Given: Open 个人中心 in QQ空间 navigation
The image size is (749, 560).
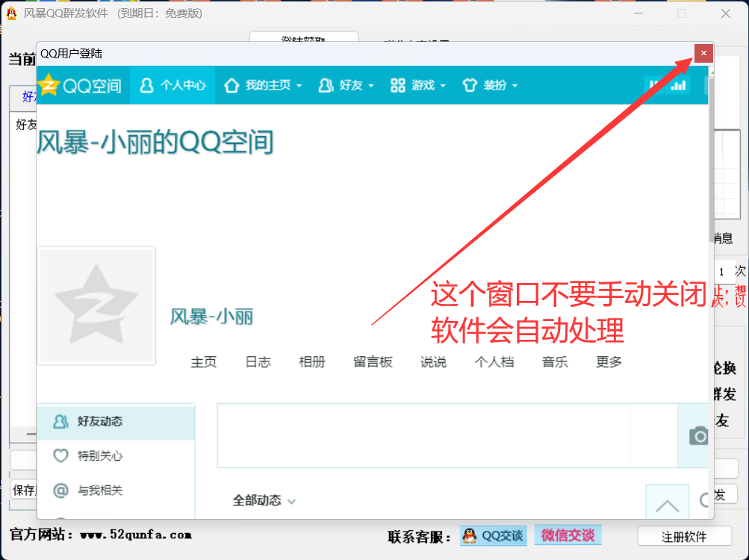Looking at the screenshot, I should pyautogui.click(x=173, y=85).
